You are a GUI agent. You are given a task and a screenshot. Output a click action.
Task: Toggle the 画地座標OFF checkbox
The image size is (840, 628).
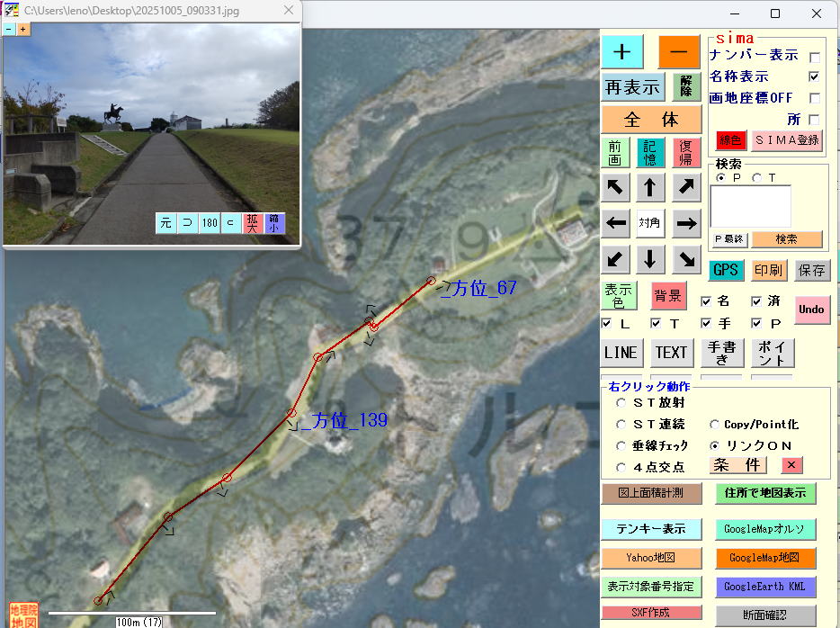click(x=815, y=98)
